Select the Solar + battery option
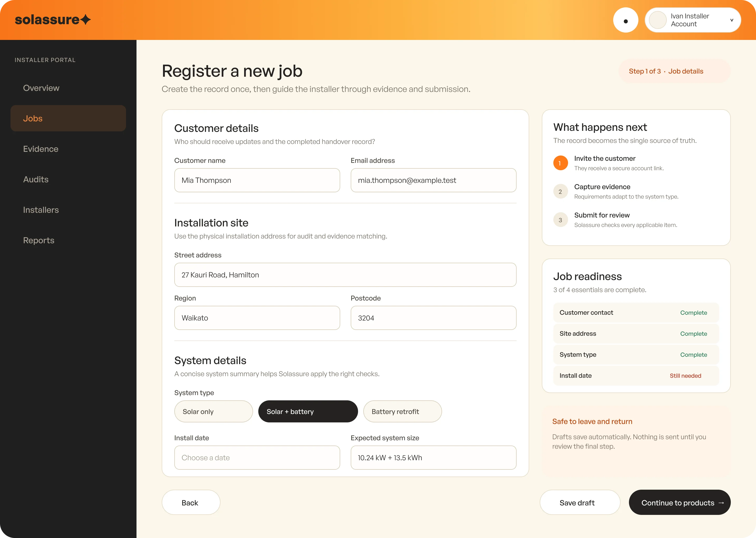The image size is (756, 538). (x=308, y=411)
